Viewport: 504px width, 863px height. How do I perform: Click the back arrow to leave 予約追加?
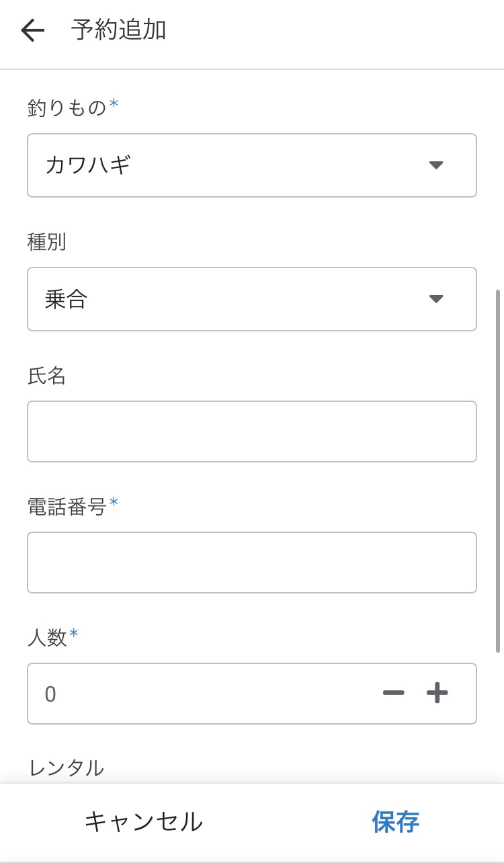pyautogui.click(x=32, y=30)
